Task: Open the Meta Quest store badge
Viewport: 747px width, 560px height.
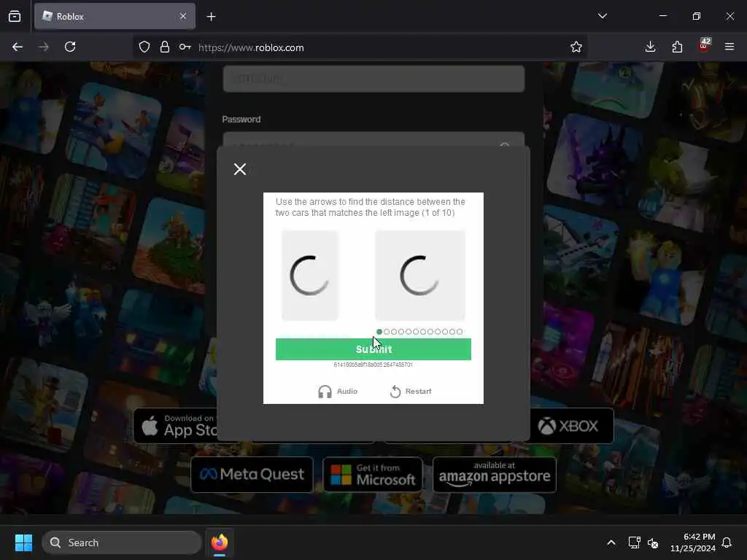Action: pyautogui.click(x=252, y=474)
